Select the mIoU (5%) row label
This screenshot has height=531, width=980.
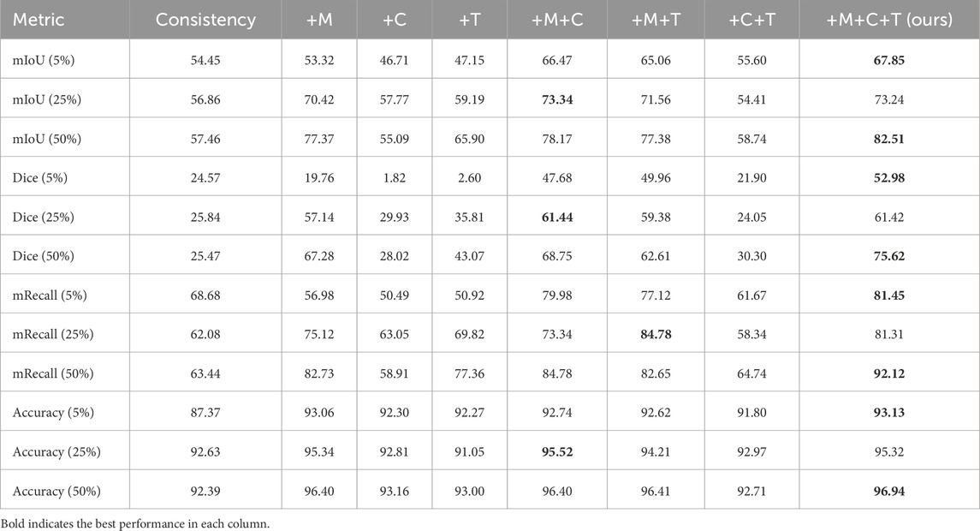(43, 61)
